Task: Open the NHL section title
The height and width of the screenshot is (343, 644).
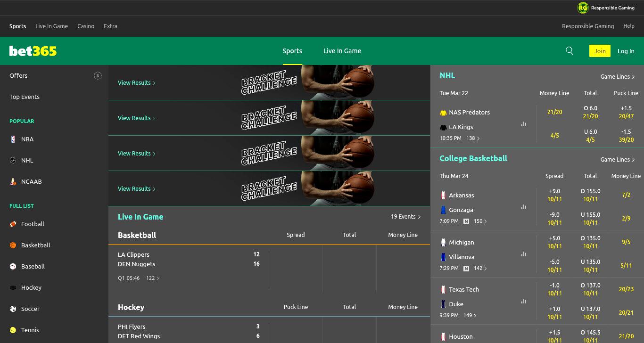Action: click(x=447, y=75)
